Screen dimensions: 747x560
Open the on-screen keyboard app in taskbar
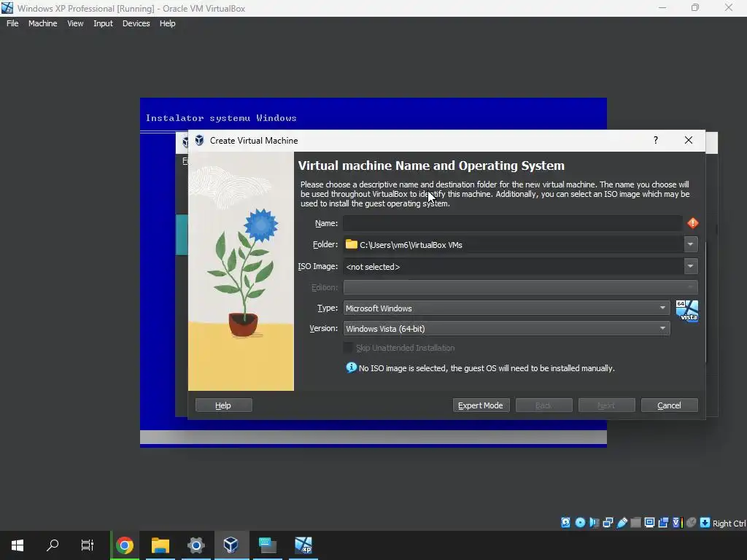pyautogui.click(x=267, y=545)
